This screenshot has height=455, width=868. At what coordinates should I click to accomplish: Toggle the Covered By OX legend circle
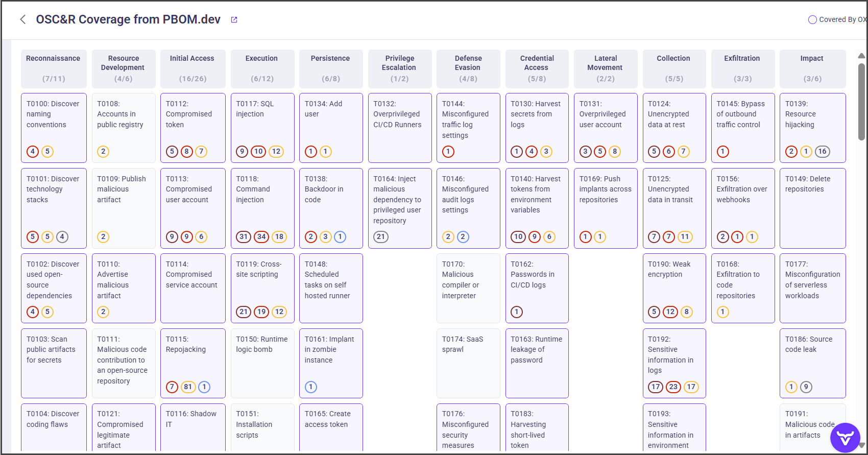812,20
